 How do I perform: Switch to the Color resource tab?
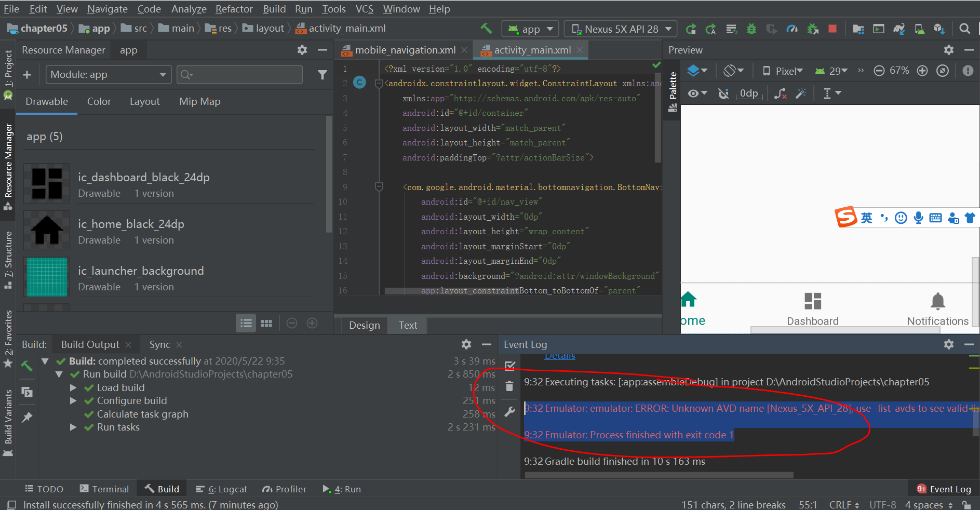point(99,102)
